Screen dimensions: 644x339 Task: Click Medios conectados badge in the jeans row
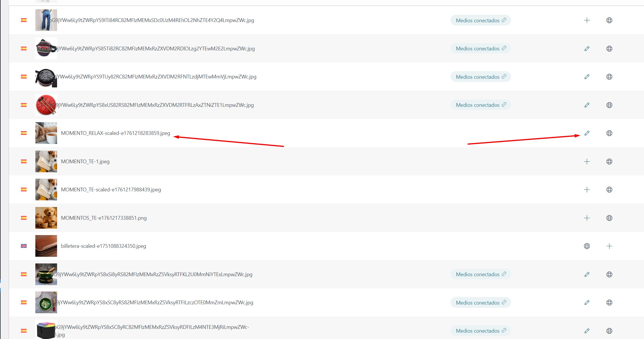click(x=480, y=20)
